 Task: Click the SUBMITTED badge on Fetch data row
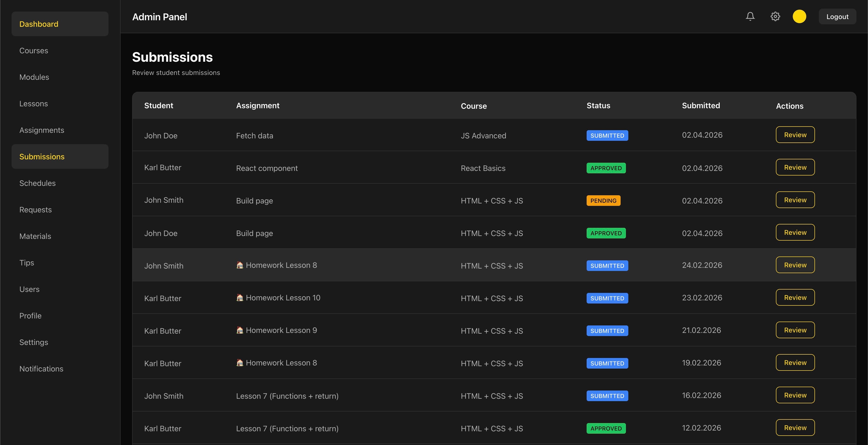607,135
